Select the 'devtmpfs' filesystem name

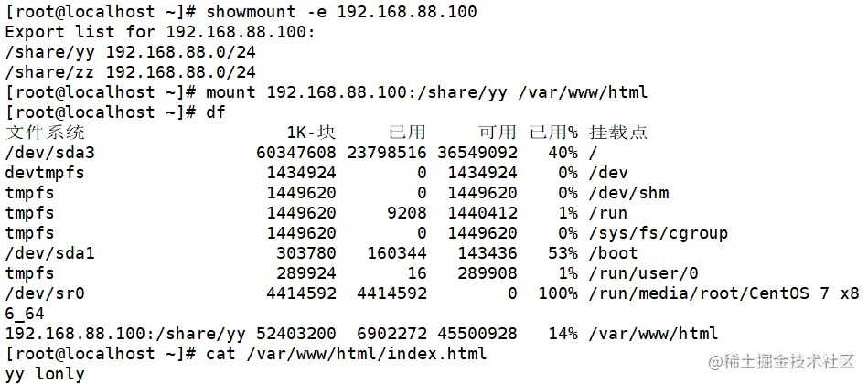(x=45, y=173)
